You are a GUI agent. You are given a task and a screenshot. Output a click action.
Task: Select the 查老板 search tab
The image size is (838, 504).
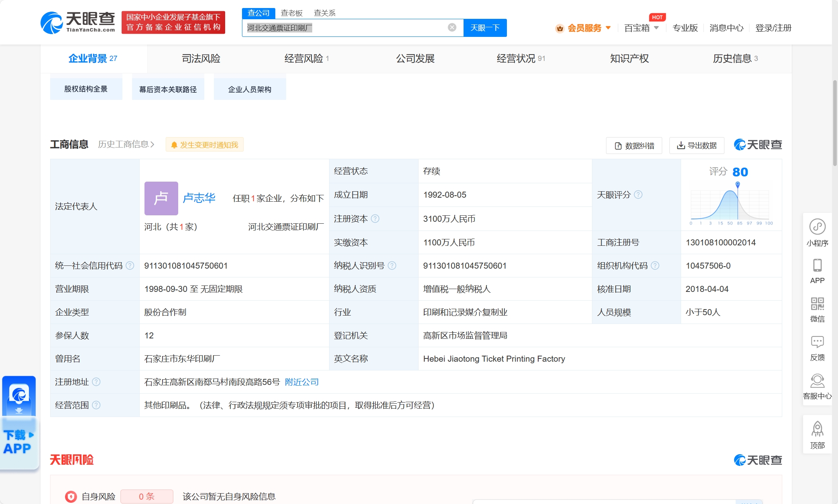click(x=291, y=13)
